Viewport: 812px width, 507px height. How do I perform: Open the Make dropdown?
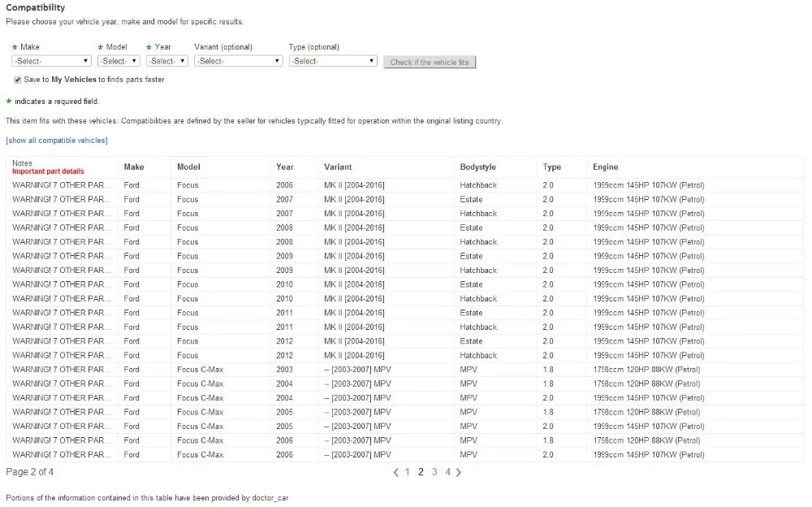tap(51, 61)
